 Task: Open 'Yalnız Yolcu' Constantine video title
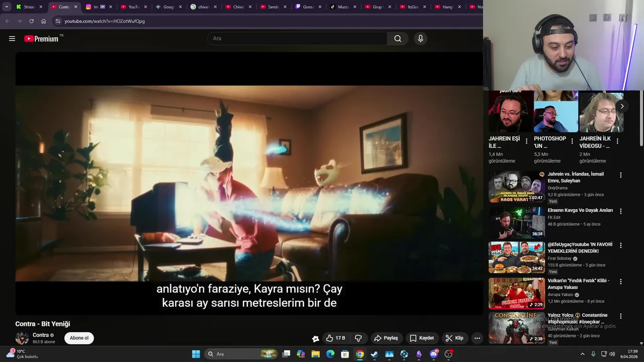[578, 318]
